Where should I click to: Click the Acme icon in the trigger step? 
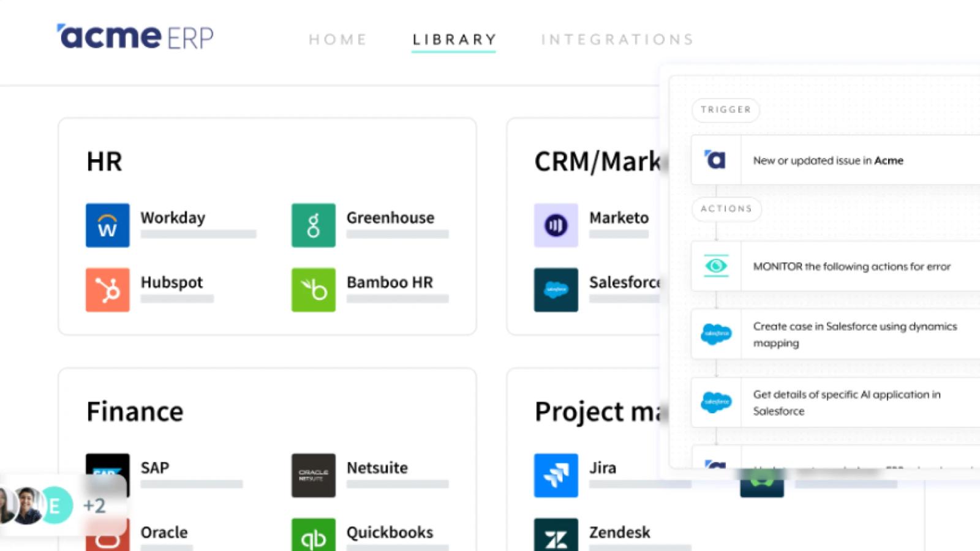pos(715,160)
